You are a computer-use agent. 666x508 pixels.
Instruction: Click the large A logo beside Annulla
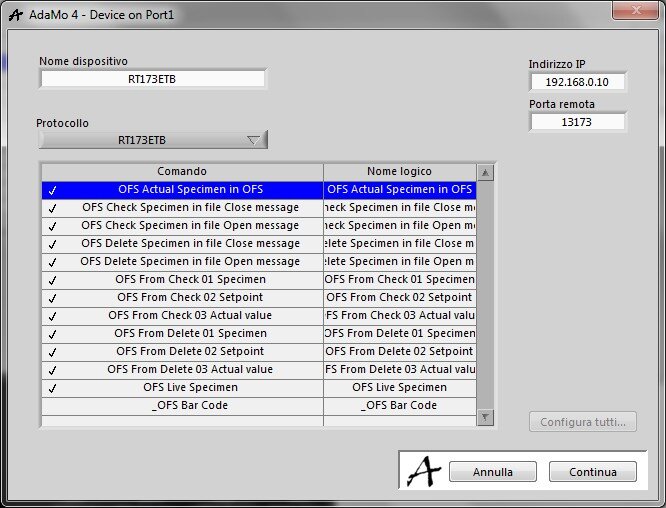point(423,471)
